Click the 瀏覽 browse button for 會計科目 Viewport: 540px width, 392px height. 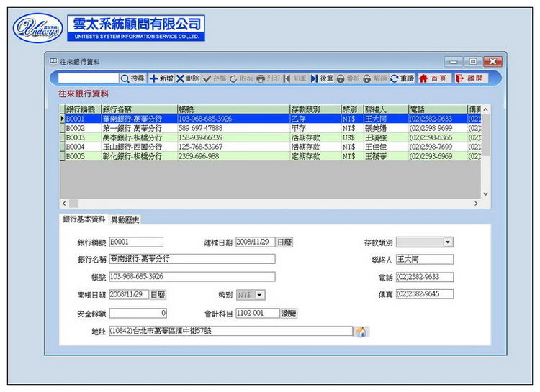pyautogui.click(x=289, y=314)
